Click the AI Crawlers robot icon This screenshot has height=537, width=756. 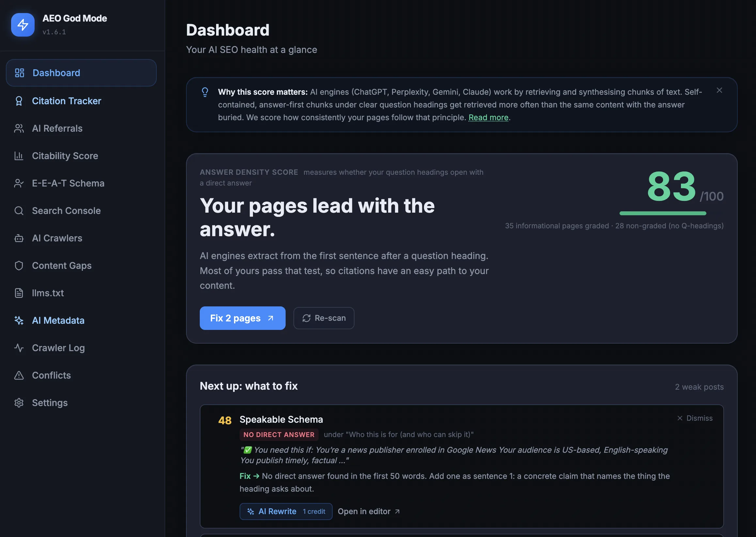pyautogui.click(x=19, y=238)
